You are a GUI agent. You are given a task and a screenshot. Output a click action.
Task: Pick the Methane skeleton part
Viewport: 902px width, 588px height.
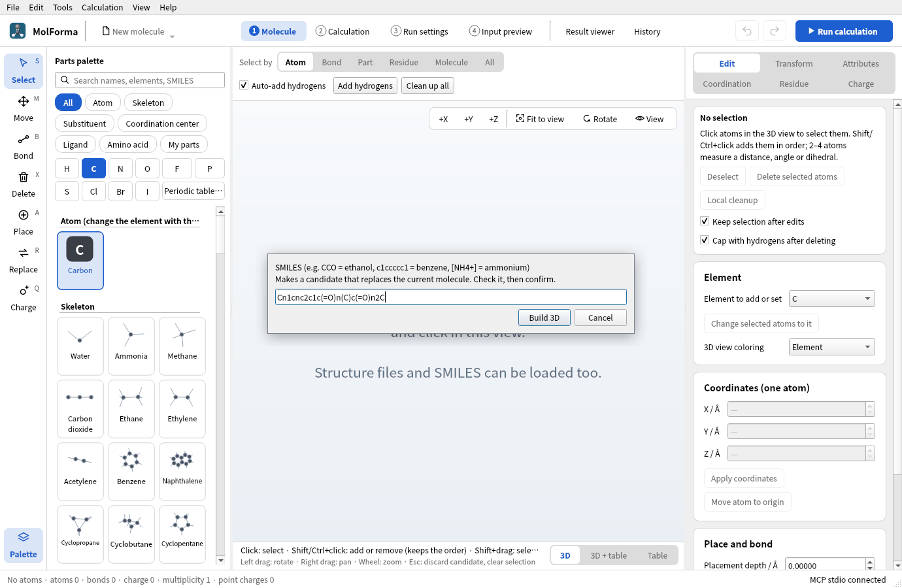point(182,346)
